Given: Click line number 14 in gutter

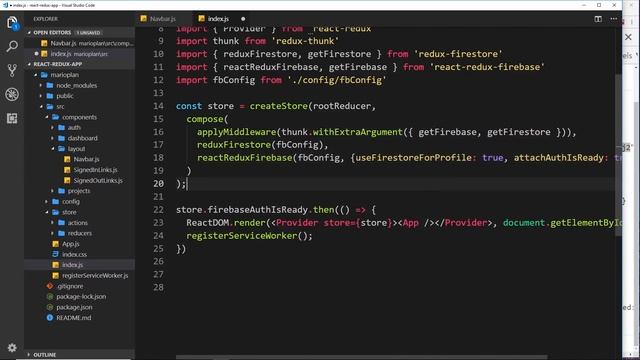Looking at the screenshot, I should [158, 106].
